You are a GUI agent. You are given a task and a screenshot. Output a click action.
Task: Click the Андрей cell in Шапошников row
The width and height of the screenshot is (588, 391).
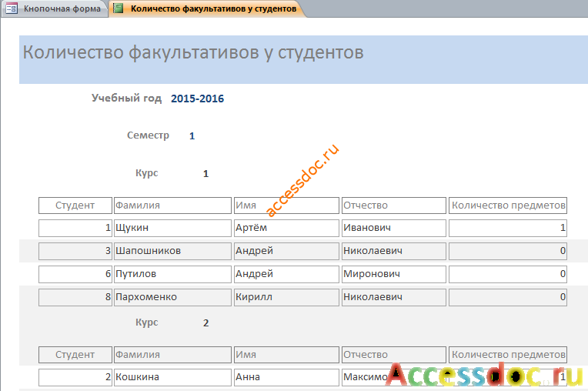(x=286, y=251)
